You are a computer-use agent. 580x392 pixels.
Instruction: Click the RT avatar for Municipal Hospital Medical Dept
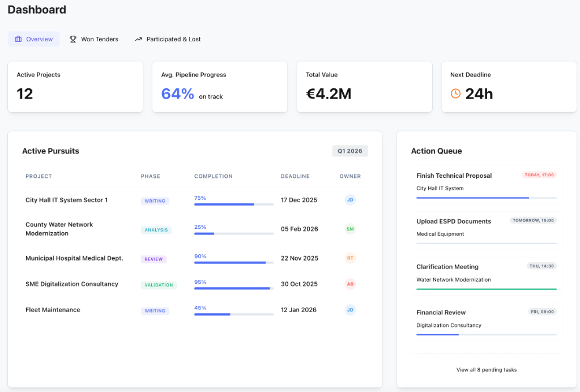[350, 258]
